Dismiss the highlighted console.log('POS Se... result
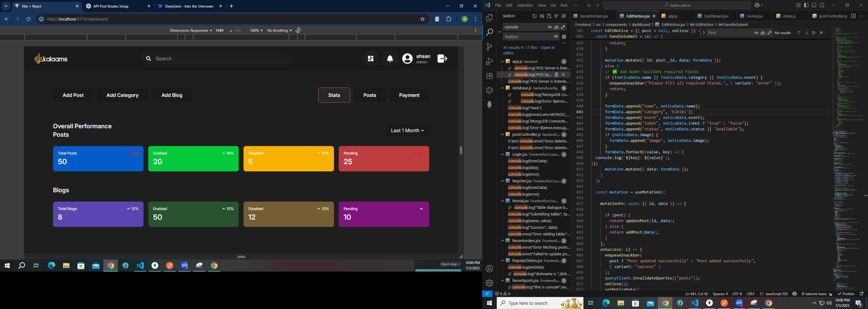Image resolution: width=868 pixels, height=309 pixels. coord(563,75)
